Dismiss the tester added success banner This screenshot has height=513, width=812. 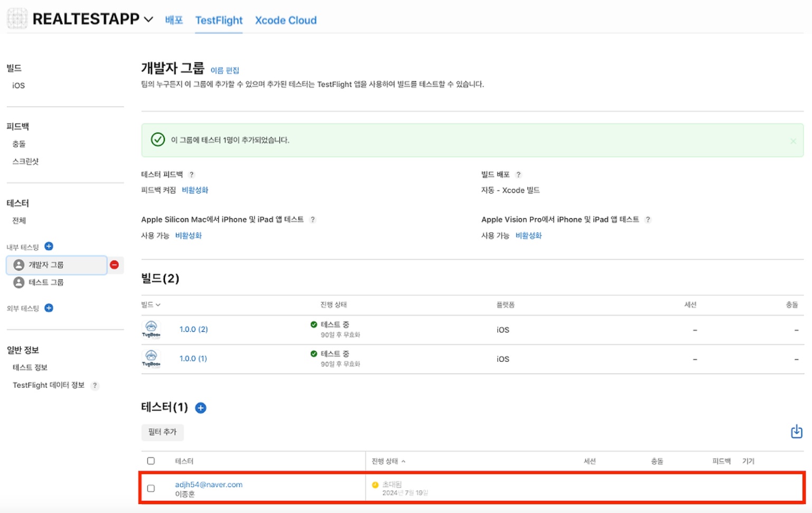tap(793, 141)
